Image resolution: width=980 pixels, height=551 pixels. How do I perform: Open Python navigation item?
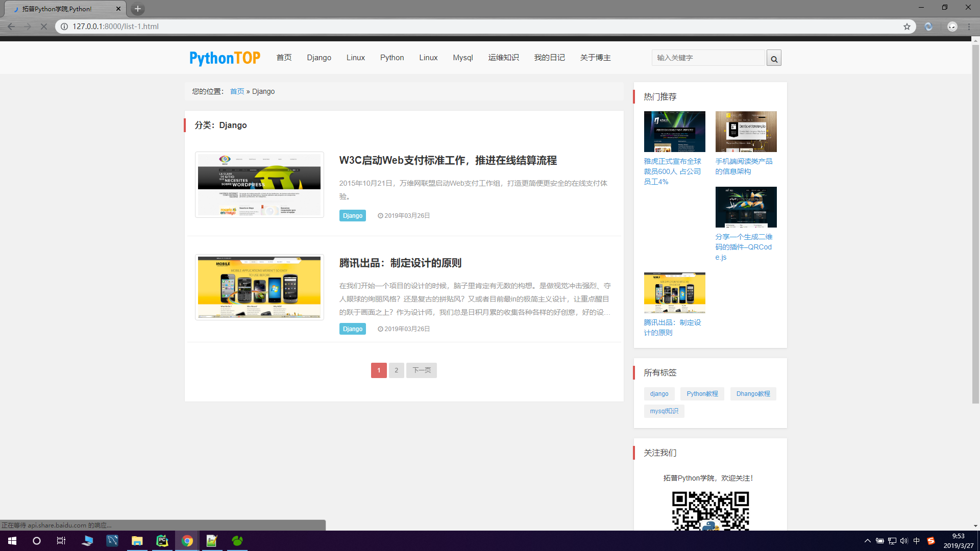(392, 58)
